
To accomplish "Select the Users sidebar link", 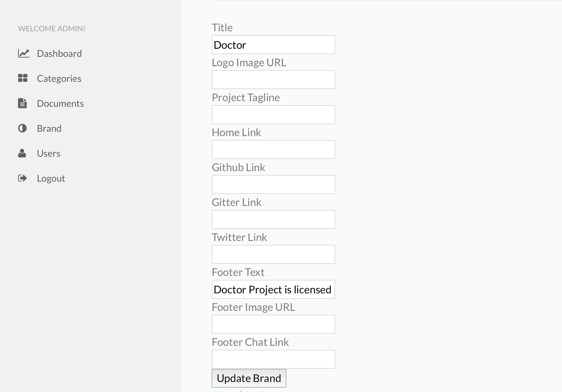I will click(x=49, y=153).
